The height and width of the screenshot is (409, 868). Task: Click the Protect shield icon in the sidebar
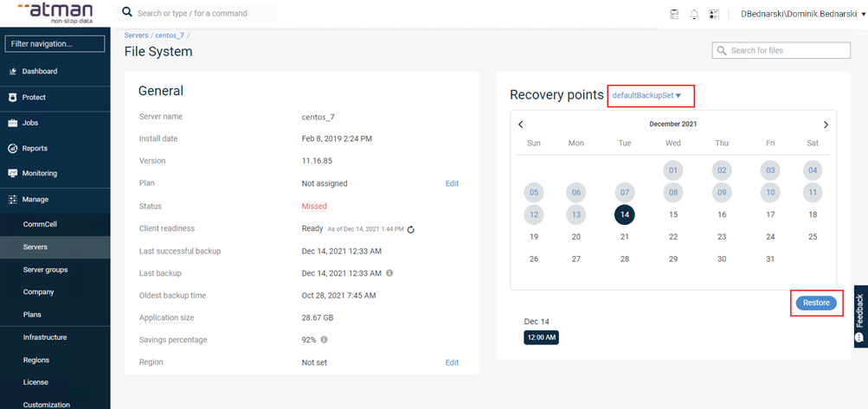click(x=13, y=98)
